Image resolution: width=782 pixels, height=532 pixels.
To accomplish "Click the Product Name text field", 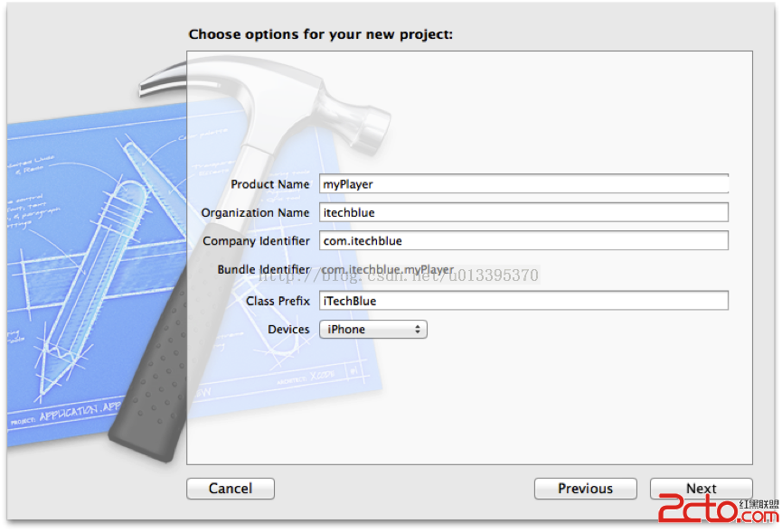I will (x=523, y=183).
